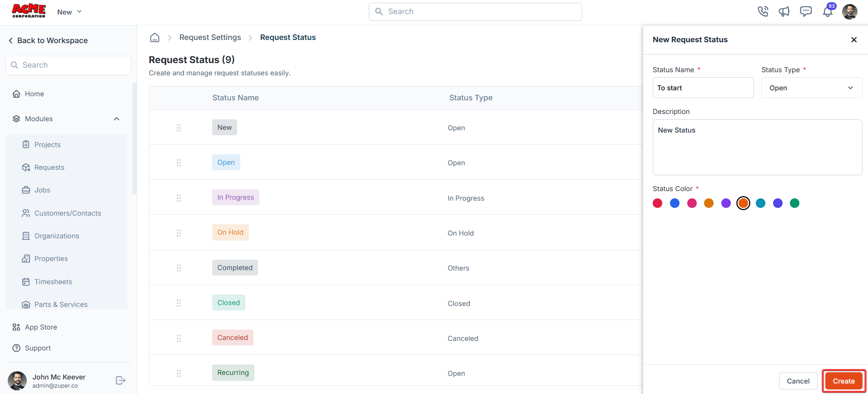Viewport: 868px width, 394px height.
Task: Open Parts & Services module
Action: 55,305
